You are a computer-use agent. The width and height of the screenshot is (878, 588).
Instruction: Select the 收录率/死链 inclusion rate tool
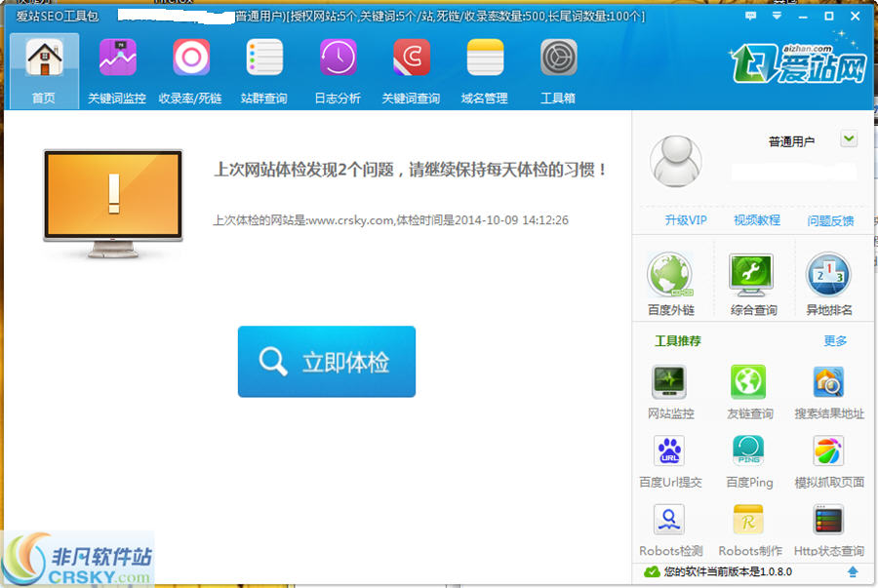pos(190,68)
